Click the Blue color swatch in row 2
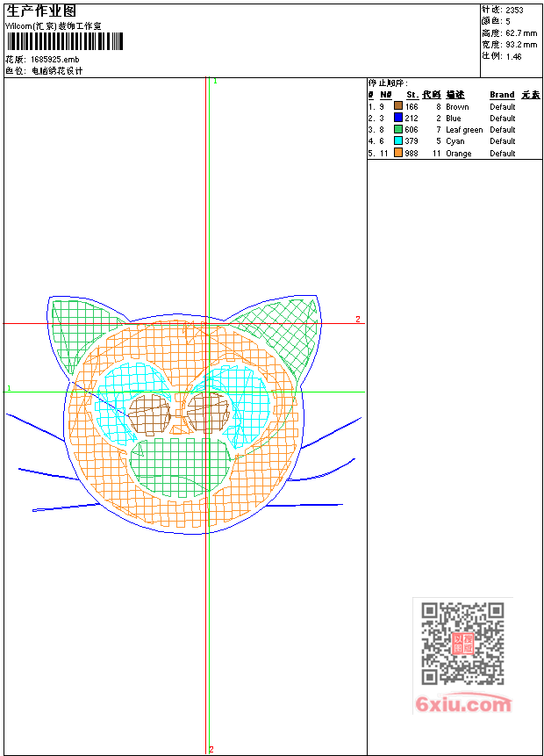 (x=398, y=118)
